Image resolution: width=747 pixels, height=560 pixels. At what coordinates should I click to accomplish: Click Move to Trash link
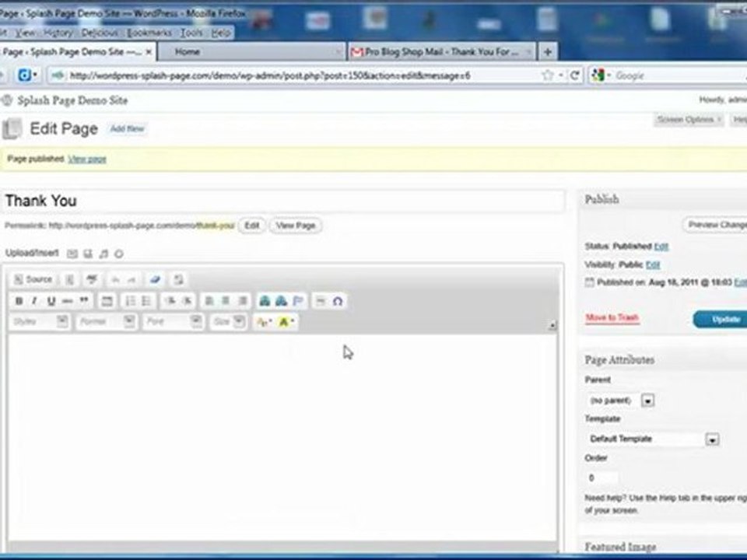tap(612, 317)
